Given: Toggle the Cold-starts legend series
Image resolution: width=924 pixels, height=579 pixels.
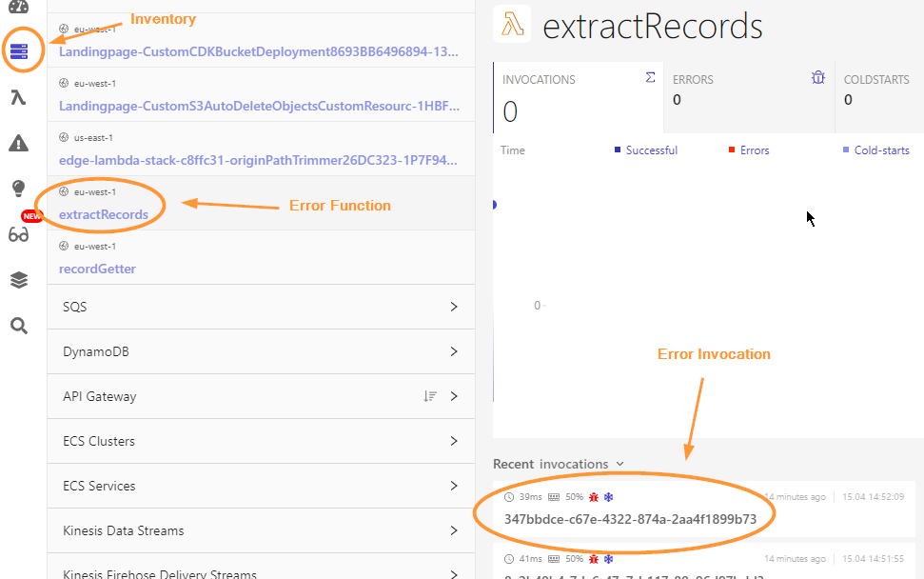Looking at the screenshot, I should [881, 150].
